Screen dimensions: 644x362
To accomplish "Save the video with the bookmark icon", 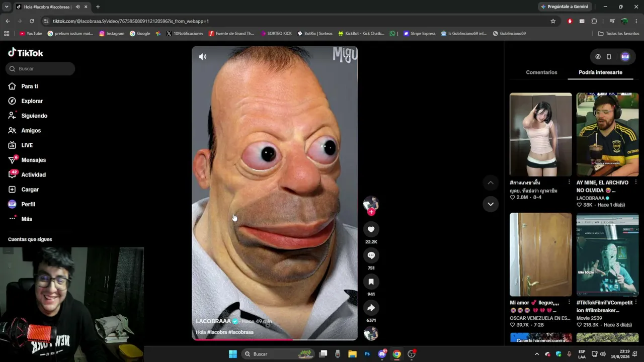I will (x=371, y=282).
